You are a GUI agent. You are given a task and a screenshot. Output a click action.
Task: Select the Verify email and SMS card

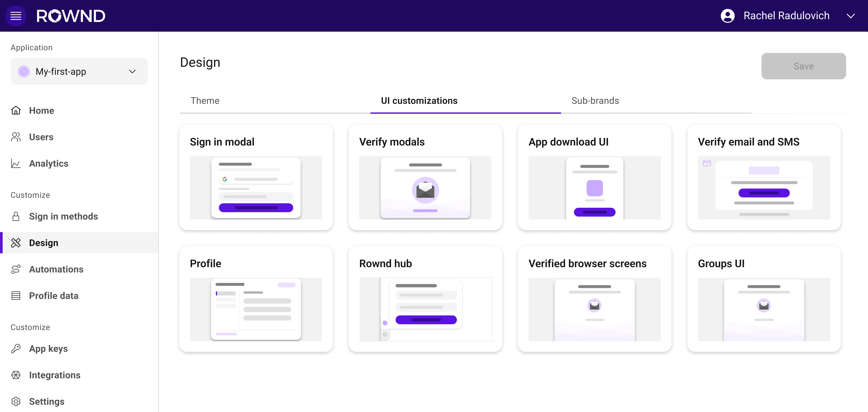tap(763, 178)
